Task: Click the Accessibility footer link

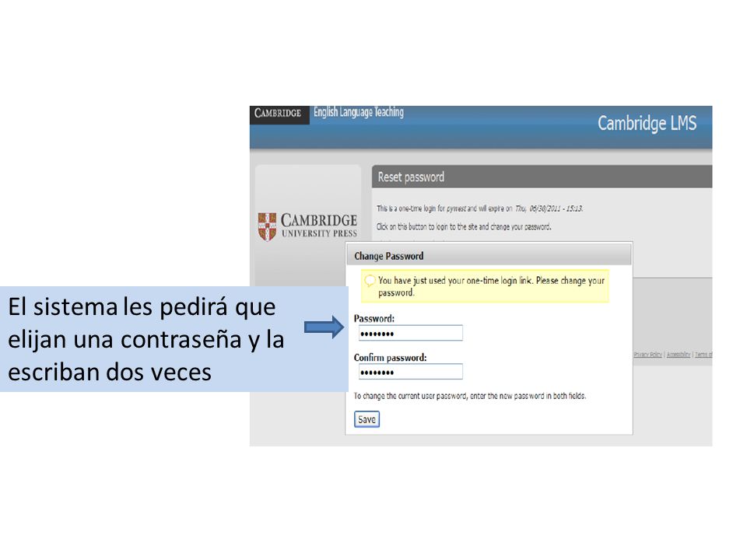Action: [x=679, y=355]
